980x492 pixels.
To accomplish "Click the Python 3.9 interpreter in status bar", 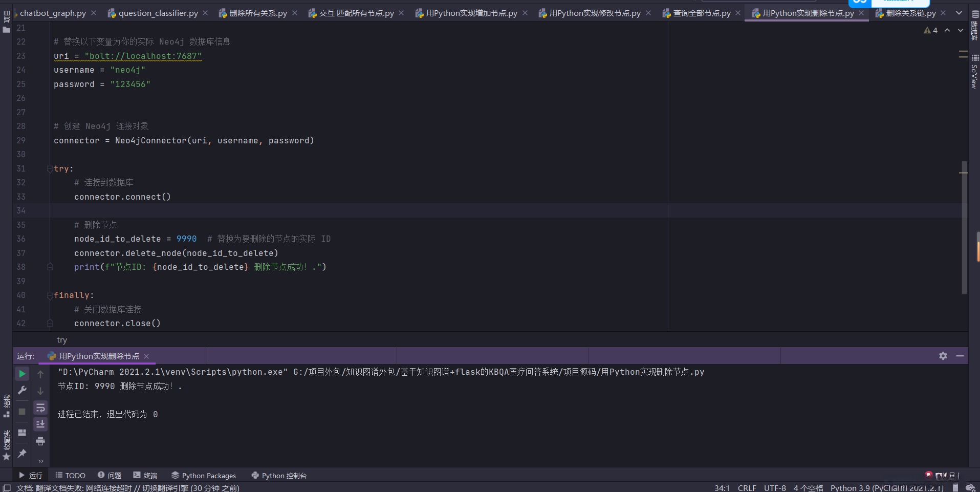I will 886,488.
